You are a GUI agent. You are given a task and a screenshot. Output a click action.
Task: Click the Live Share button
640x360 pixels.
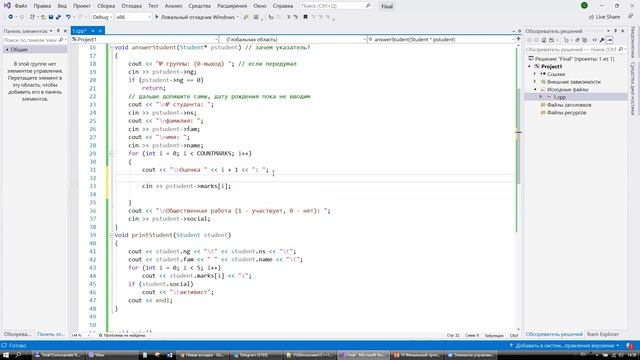[604, 17]
